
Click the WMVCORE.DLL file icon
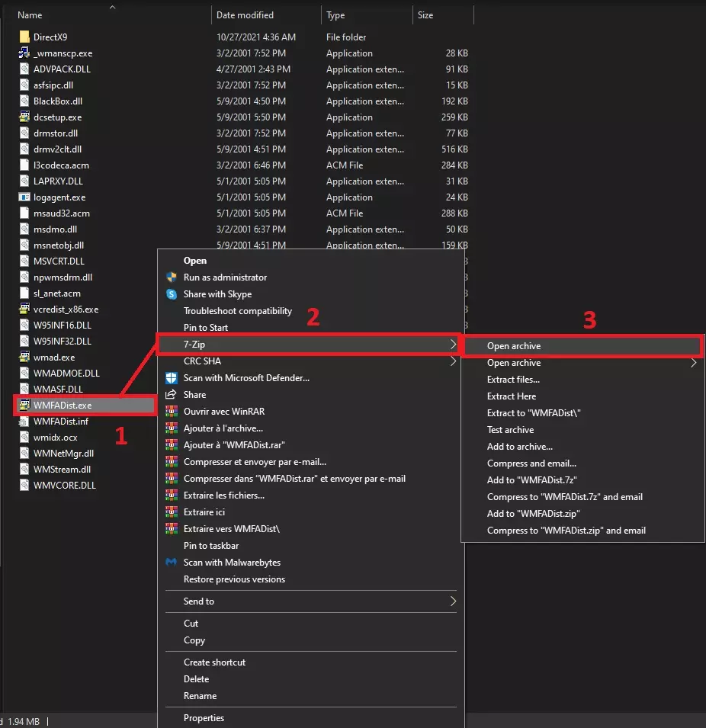[x=24, y=485]
